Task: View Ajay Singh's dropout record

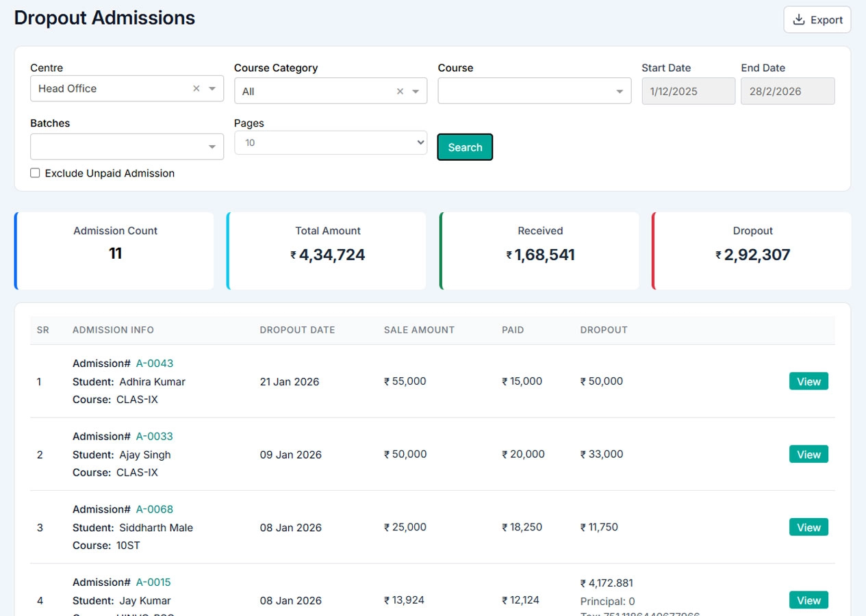Action: tap(808, 454)
